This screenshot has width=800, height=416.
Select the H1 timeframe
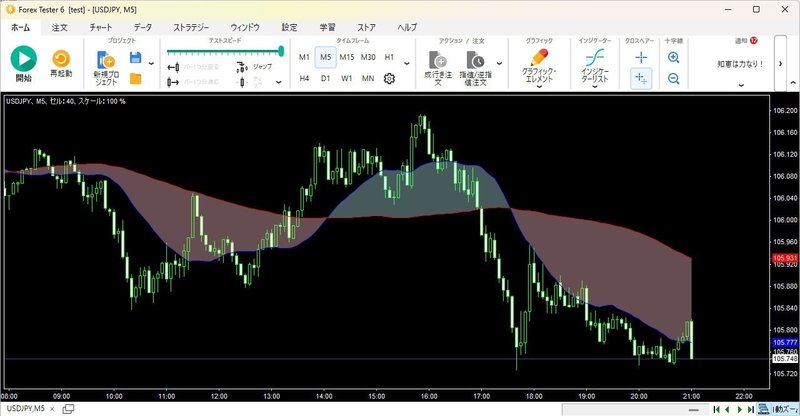(x=389, y=57)
